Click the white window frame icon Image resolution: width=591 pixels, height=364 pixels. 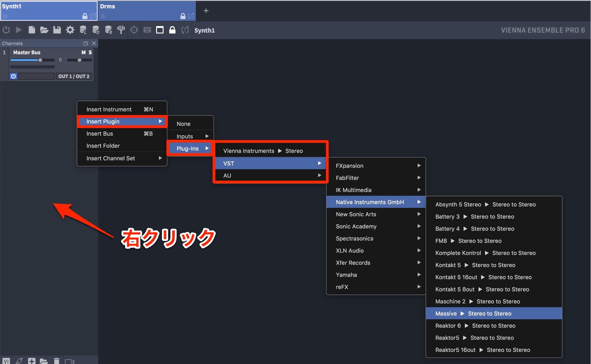click(160, 30)
